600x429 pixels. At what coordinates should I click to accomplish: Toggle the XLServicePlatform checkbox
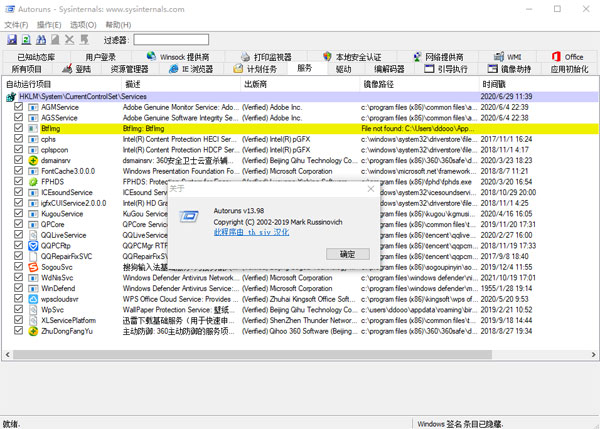18,320
